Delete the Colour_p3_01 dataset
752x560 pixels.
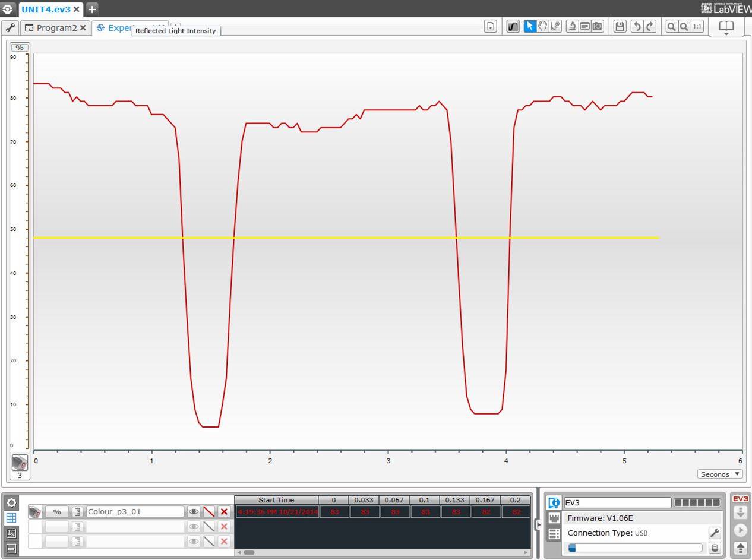point(224,511)
